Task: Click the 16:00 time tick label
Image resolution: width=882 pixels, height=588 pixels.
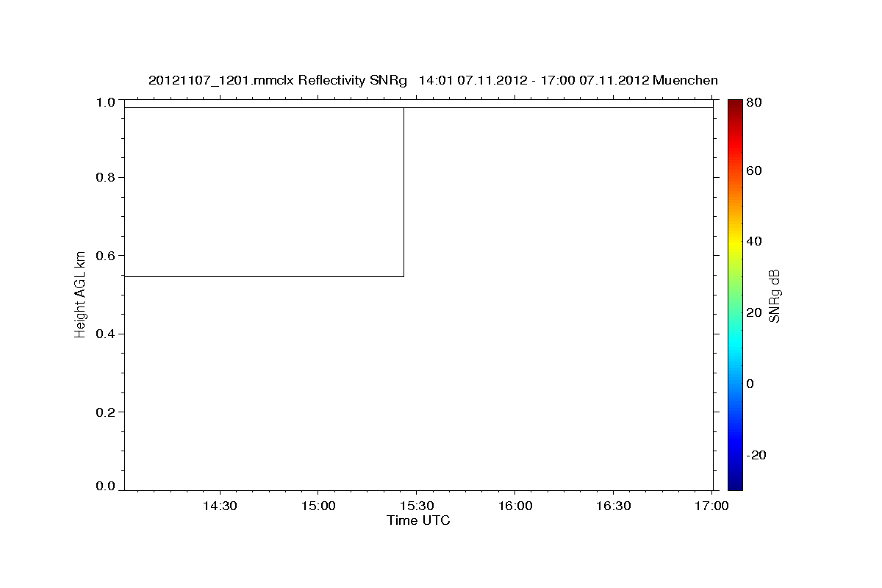Action: (514, 506)
